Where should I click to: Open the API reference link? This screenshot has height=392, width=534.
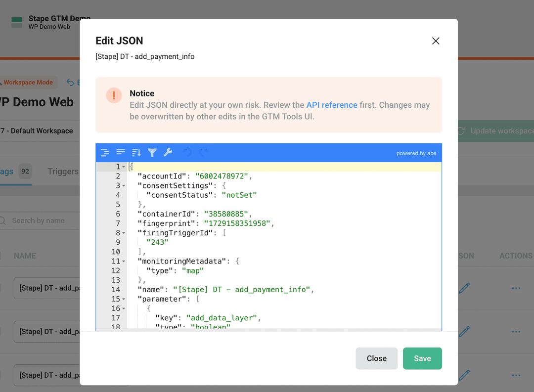(x=332, y=105)
